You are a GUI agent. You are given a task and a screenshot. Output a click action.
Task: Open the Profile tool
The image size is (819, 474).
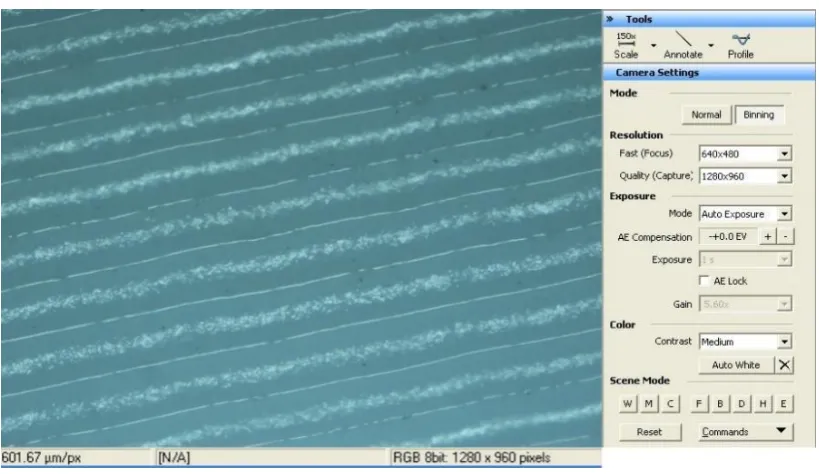point(741,45)
